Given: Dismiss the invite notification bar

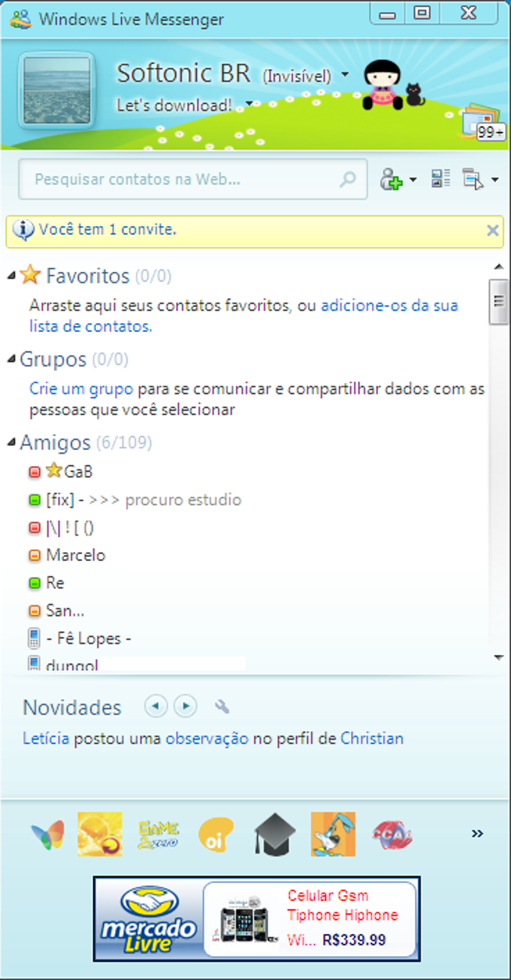Looking at the screenshot, I should (493, 231).
